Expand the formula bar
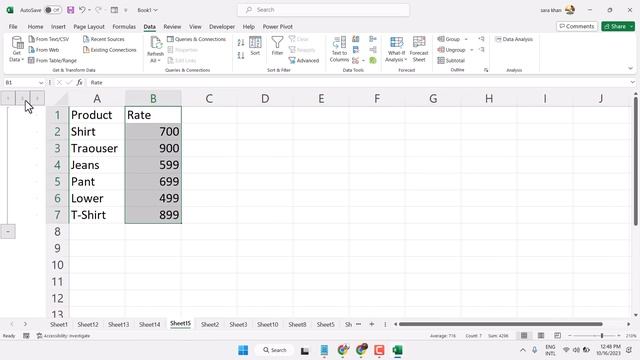This screenshot has width=640, height=360. click(633, 82)
